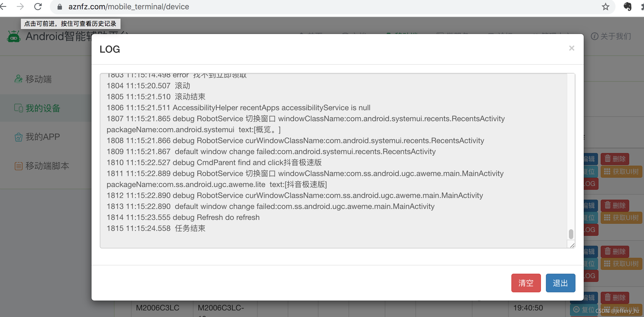This screenshot has height=317, width=644.
Task: Select 我的设备 sidebar item
Action: (37, 108)
